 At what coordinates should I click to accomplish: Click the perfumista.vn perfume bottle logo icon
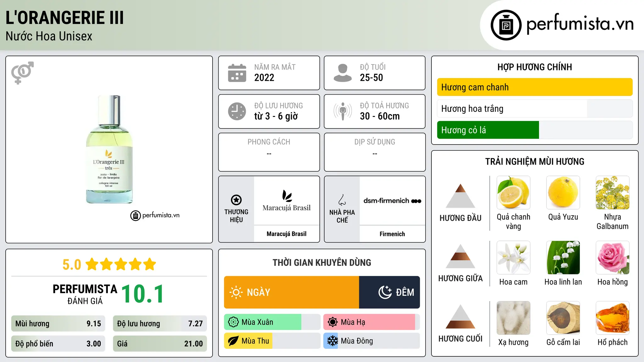tap(506, 25)
